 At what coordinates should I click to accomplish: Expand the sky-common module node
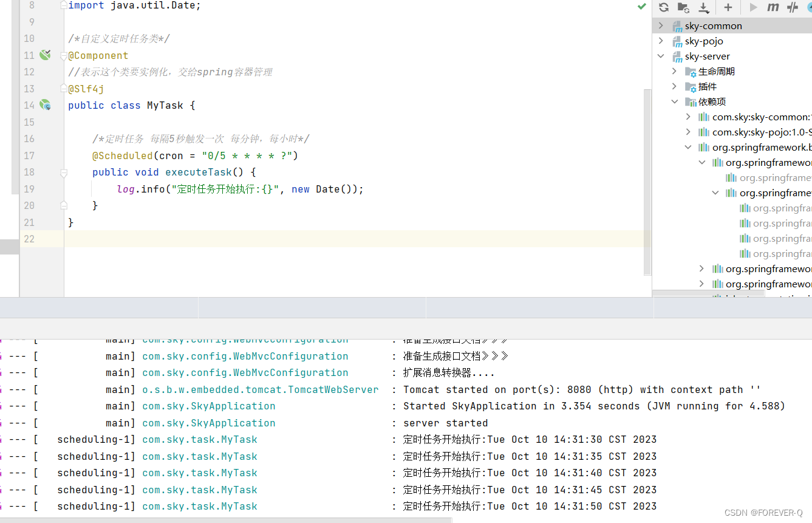coord(661,26)
